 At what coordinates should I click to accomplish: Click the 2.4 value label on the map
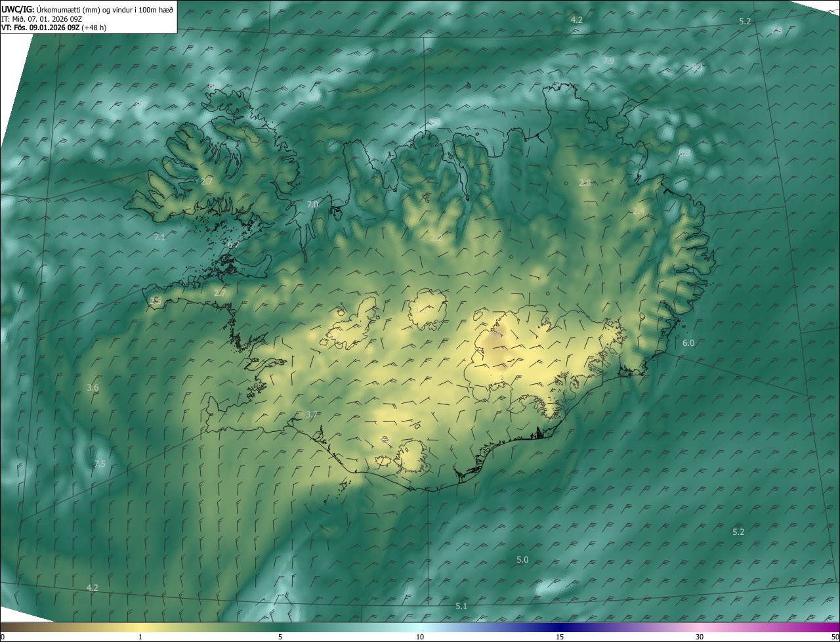point(639,211)
